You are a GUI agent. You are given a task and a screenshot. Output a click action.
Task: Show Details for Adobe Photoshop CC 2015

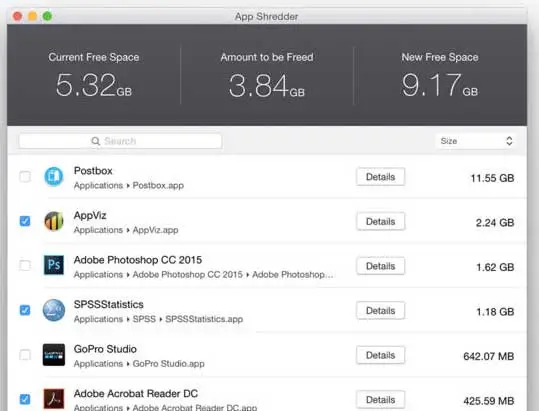click(x=381, y=266)
